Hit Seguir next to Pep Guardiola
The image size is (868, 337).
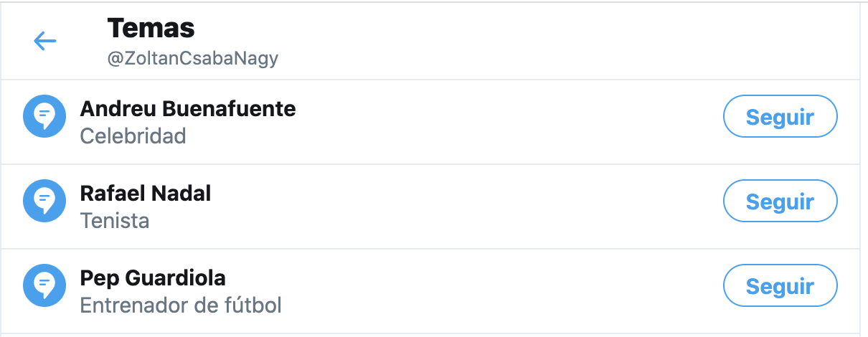coord(780,286)
